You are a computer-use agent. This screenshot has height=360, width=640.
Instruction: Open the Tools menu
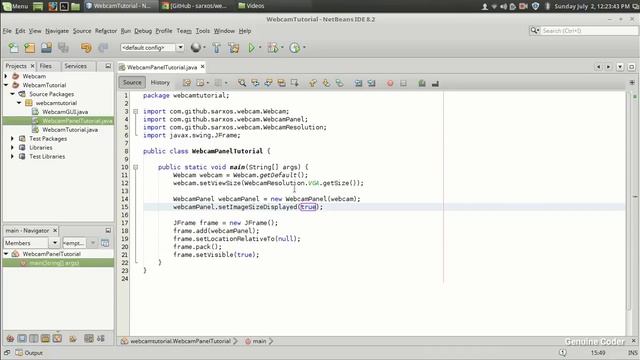(x=202, y=31)
